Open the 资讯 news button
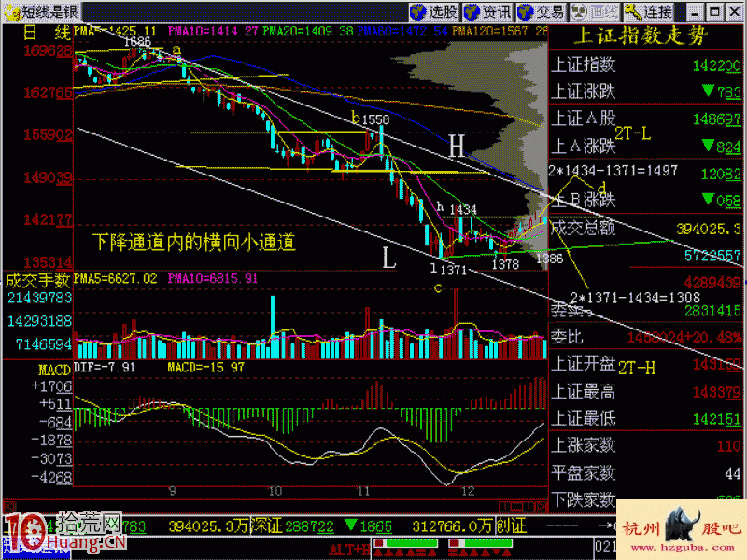This screenshot has width=747, height=560. click(488, 12)
